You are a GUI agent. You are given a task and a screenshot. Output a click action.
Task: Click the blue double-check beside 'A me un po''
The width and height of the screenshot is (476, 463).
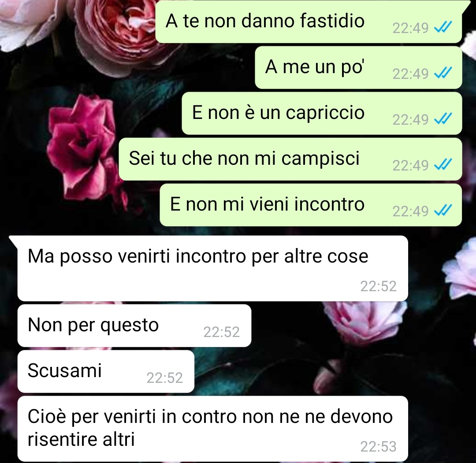click(x=443, y=73)
